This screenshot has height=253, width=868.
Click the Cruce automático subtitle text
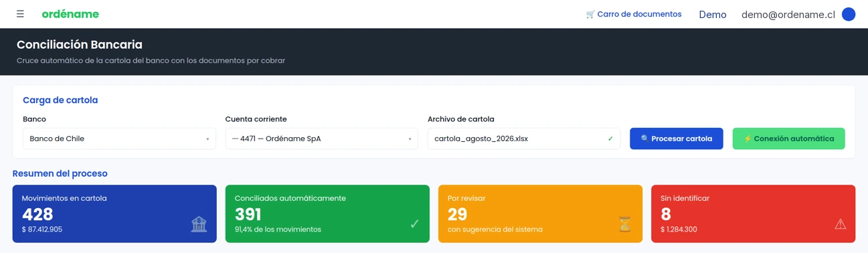point(151,60)
